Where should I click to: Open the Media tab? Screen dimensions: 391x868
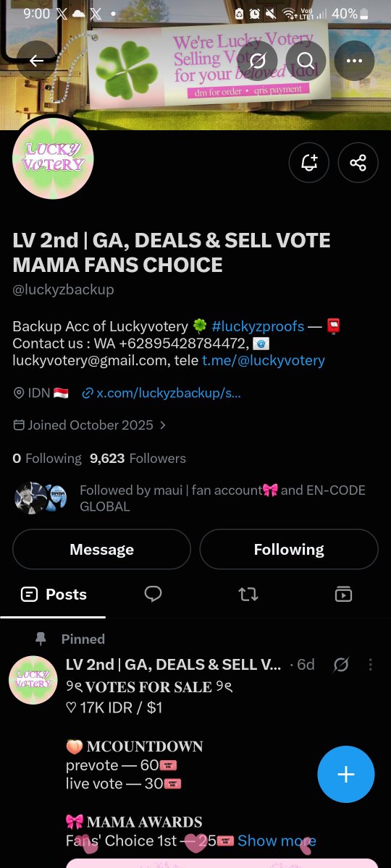(x=343, y=595)
